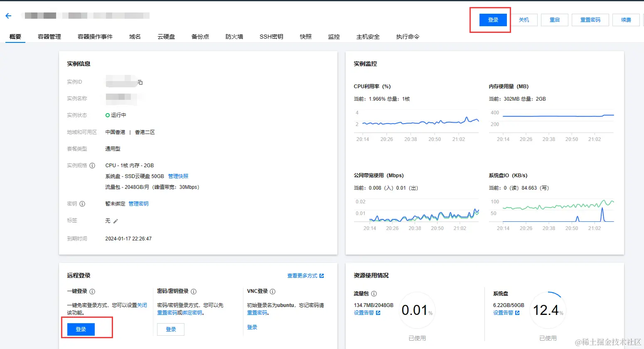Click the top-right 登录 button
This screenshot has height=349, width=644.
pos(493,20)
